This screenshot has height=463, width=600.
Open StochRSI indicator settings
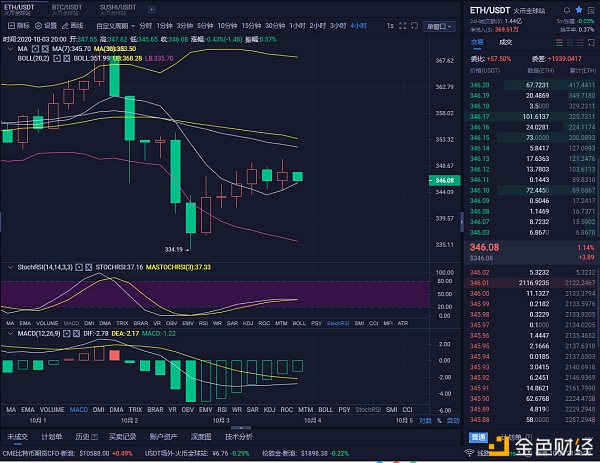(79, 267)
